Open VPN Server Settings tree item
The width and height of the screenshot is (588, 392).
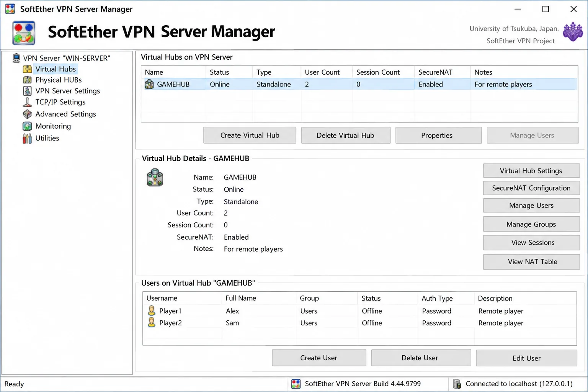68,91
